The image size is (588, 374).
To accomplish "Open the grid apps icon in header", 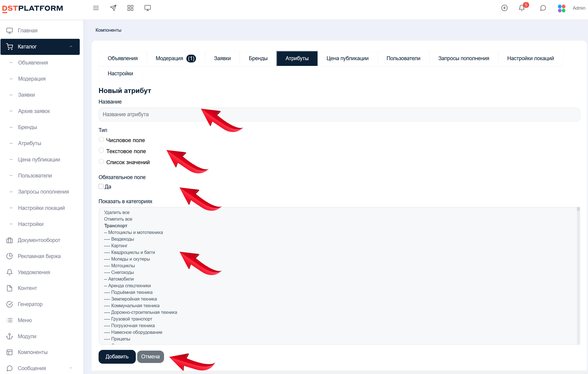I will coord(130,8).
